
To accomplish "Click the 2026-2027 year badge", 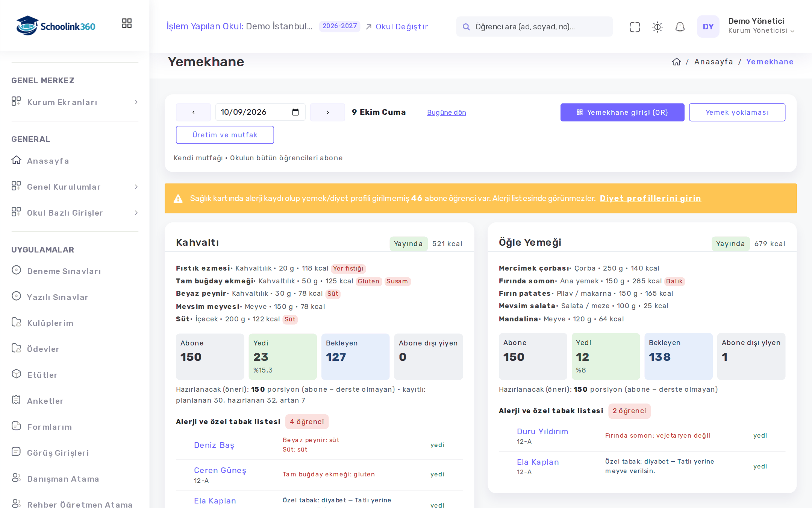I will coord(339,26).
